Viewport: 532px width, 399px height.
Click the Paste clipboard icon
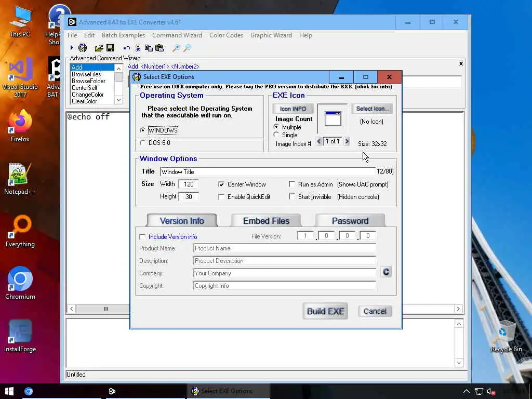coord(159,48)
